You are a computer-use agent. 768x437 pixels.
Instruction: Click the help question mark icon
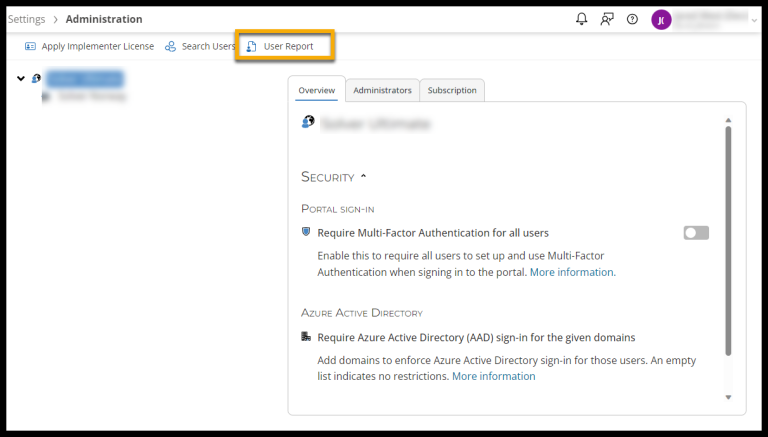point(632,19)
